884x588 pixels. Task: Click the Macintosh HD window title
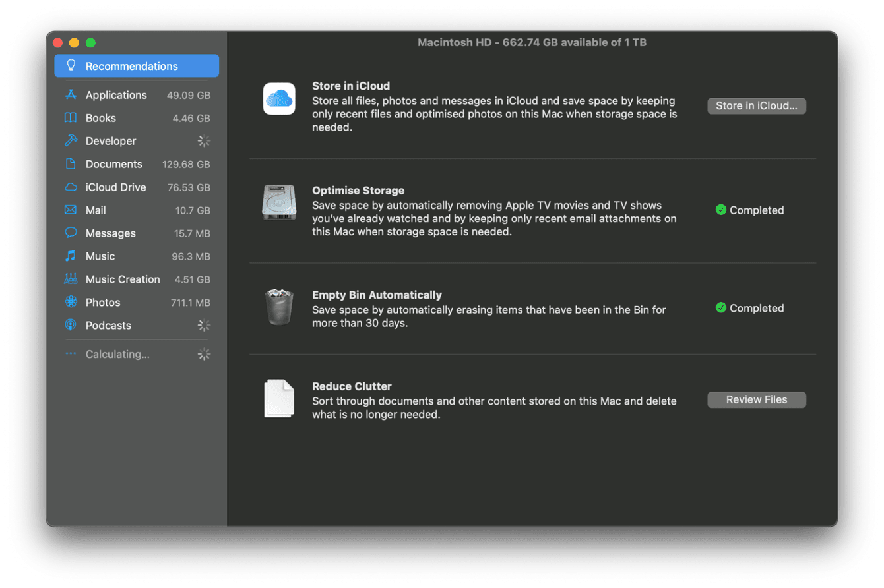coord(532,42)
